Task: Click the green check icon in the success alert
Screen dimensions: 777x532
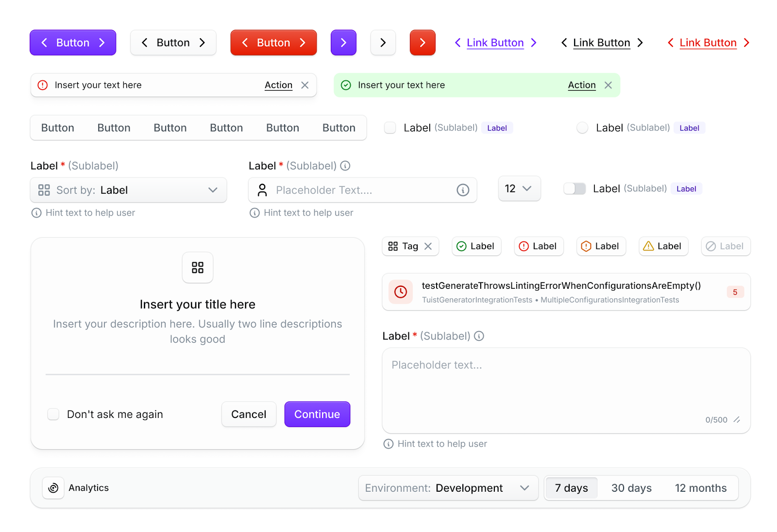Action: click(x=346, y=85)
